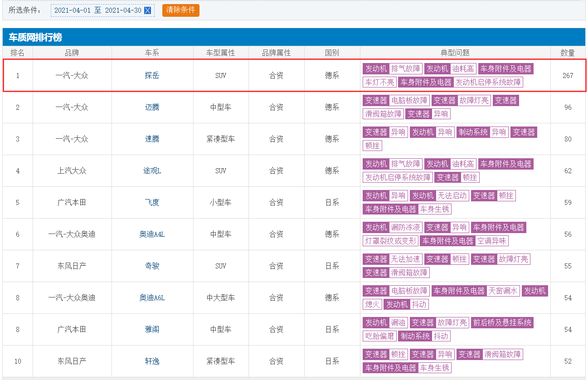The height and width of the screenshot is (380, 588).
Task: Click 日系 in the 雅阁 row
Action: (332, 330)
